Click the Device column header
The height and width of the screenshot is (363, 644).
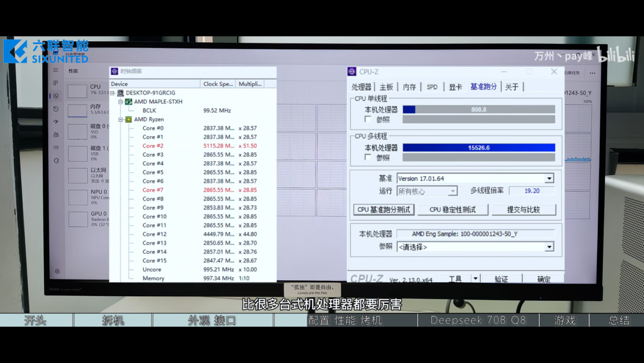coord(155,84)
